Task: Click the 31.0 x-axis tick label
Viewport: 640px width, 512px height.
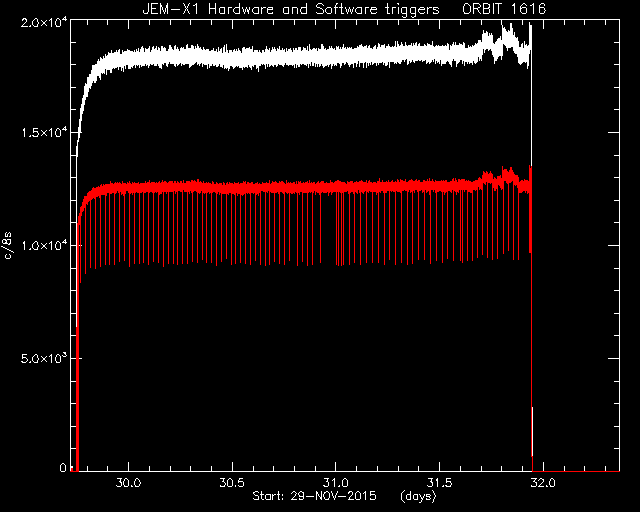Action: point(336,483)
